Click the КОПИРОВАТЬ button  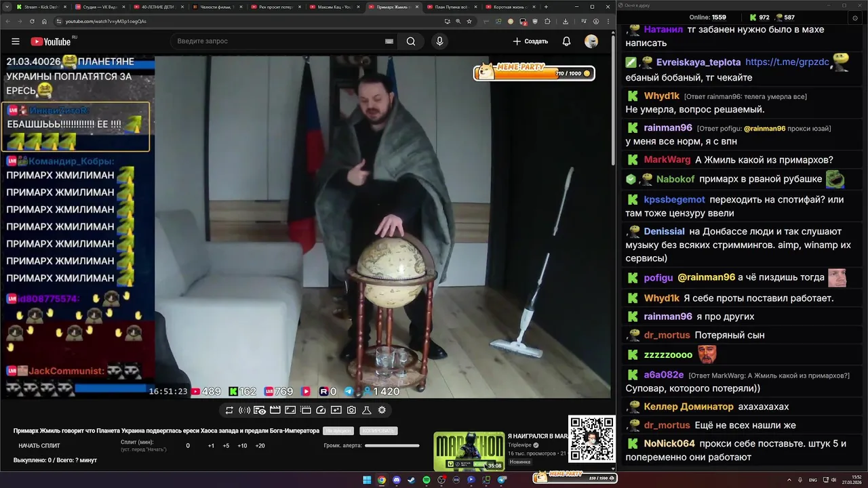tap(378, 431)
